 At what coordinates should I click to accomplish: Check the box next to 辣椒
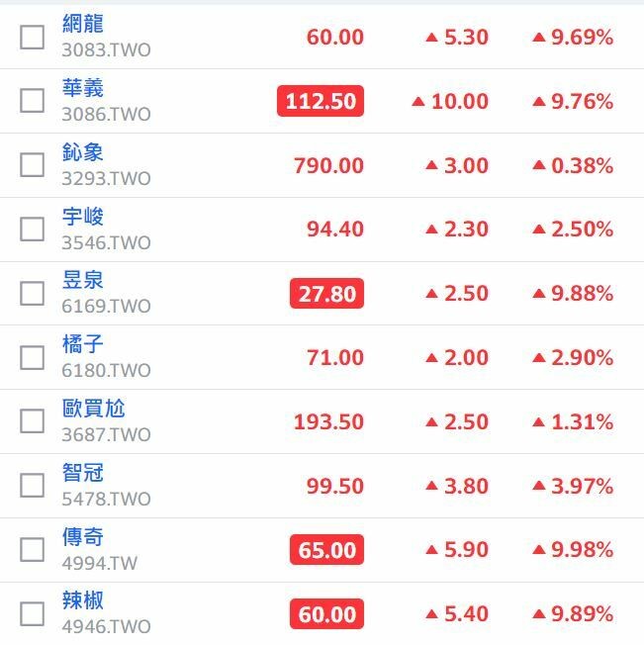(x=32, y=614)
